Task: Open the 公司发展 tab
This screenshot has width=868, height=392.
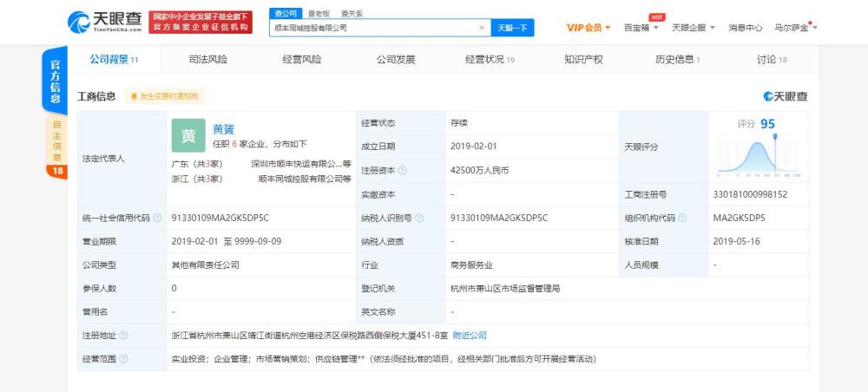Action: point(396,60)
